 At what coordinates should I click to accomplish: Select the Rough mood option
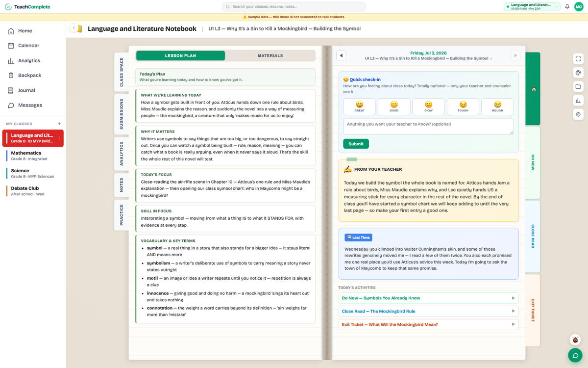point(497,106)
